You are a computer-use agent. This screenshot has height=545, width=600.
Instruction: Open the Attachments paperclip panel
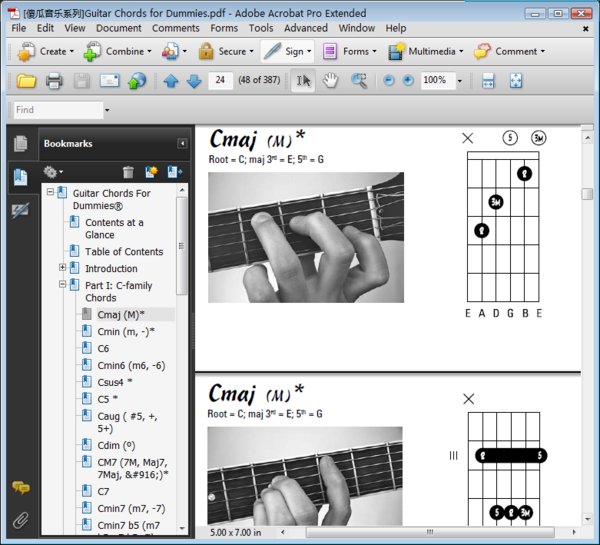[x=21, y=521]
